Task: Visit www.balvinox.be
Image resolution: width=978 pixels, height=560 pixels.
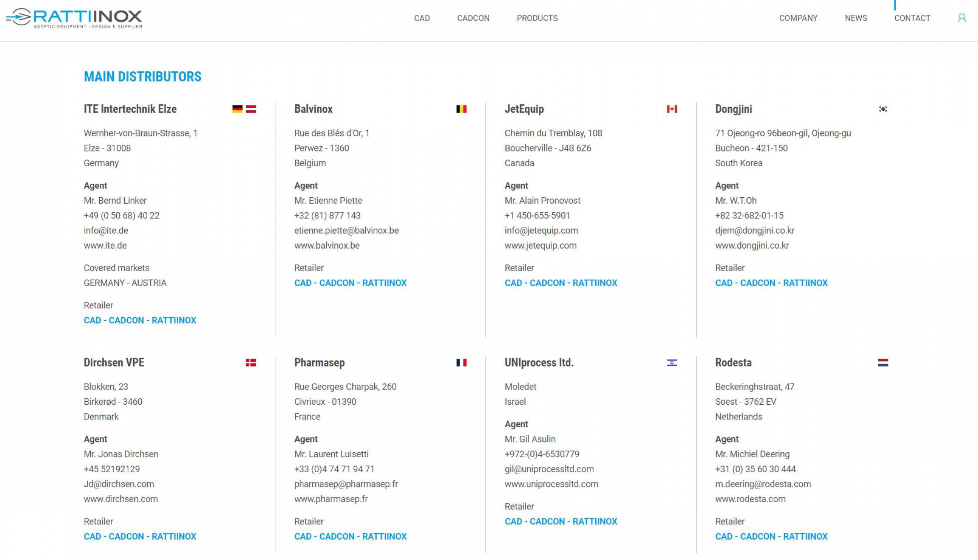Action: coord(327,246)
